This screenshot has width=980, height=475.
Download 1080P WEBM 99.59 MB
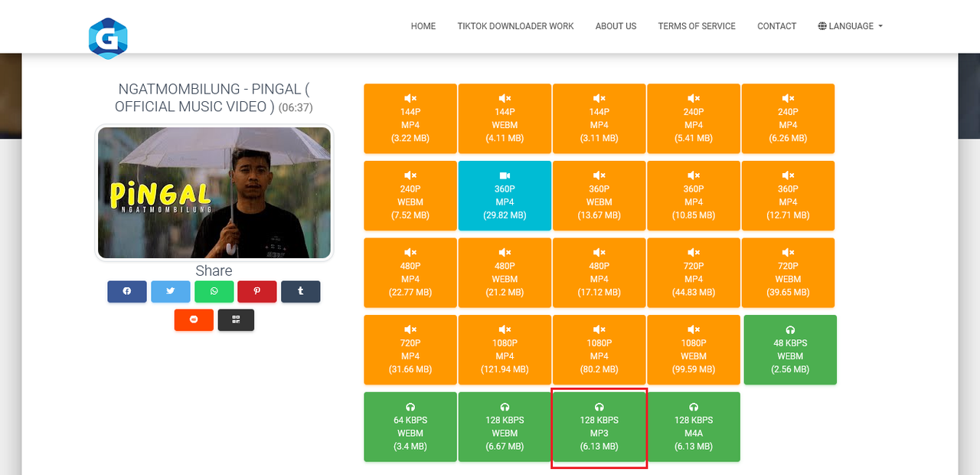694,349
